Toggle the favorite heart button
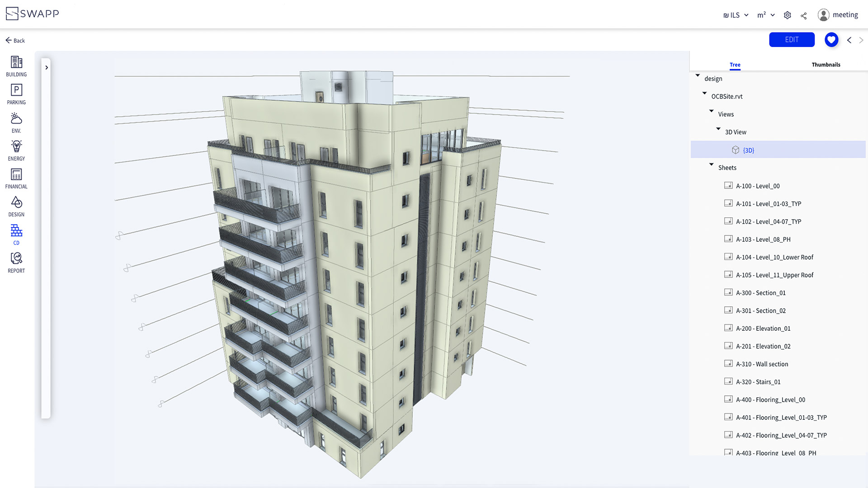The width and height of the screenshot is (868, 488). click(x=831, y=40)
